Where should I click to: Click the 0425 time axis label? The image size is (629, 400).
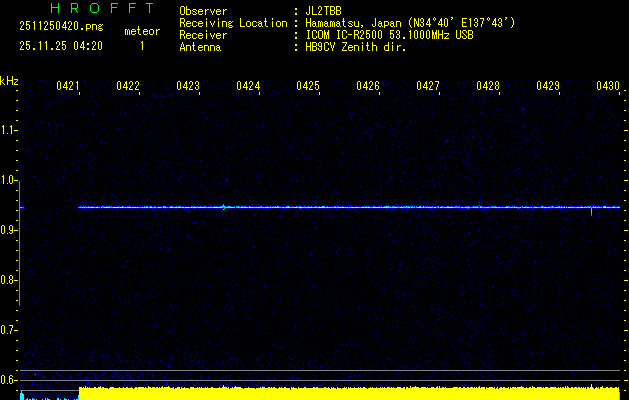point(308,87)
